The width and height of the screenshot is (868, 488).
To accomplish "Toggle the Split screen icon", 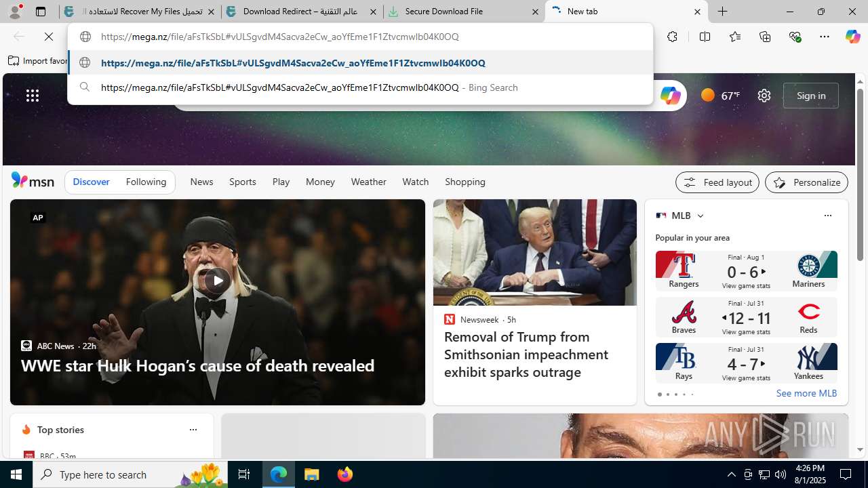I will click(x=705, y=37).
